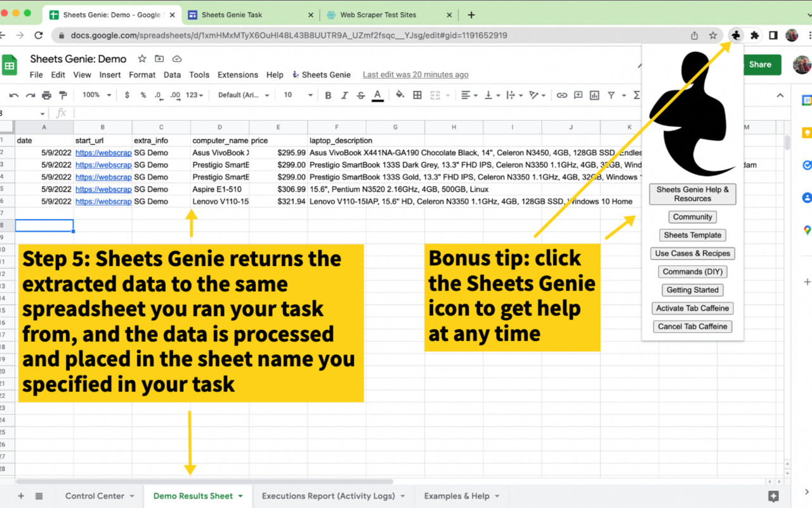Increase decimal places
Viewport: 812px width, 508px height.
point(174,95)
